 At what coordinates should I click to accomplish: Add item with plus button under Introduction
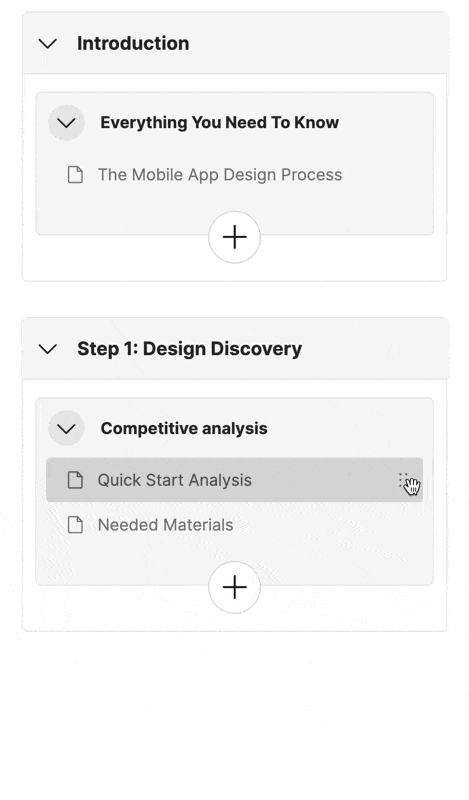(235, 237)
